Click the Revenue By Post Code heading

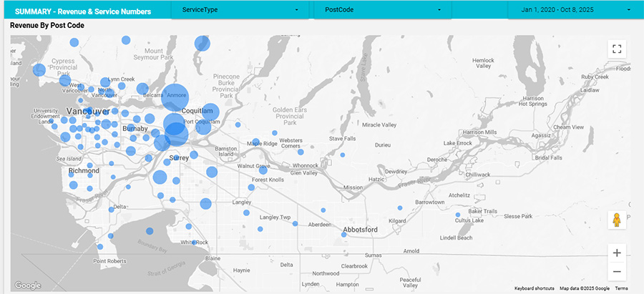click(51, 26)
